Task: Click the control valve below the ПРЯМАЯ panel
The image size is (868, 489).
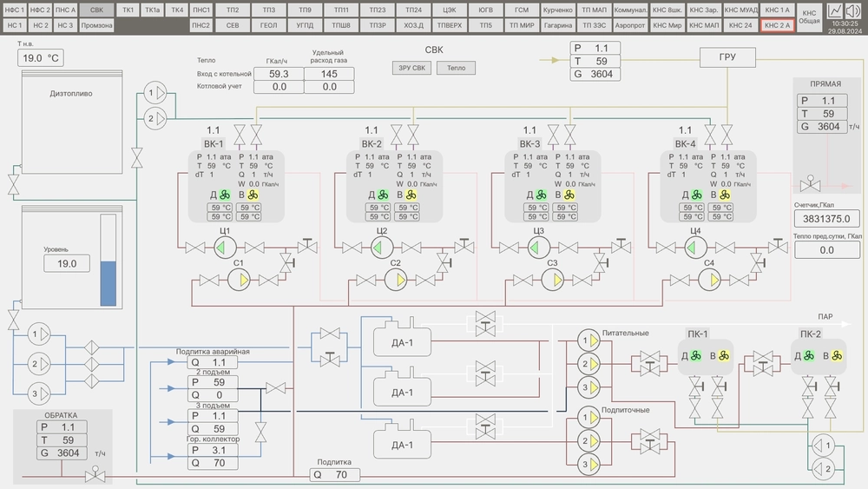Action: [812, 184]
